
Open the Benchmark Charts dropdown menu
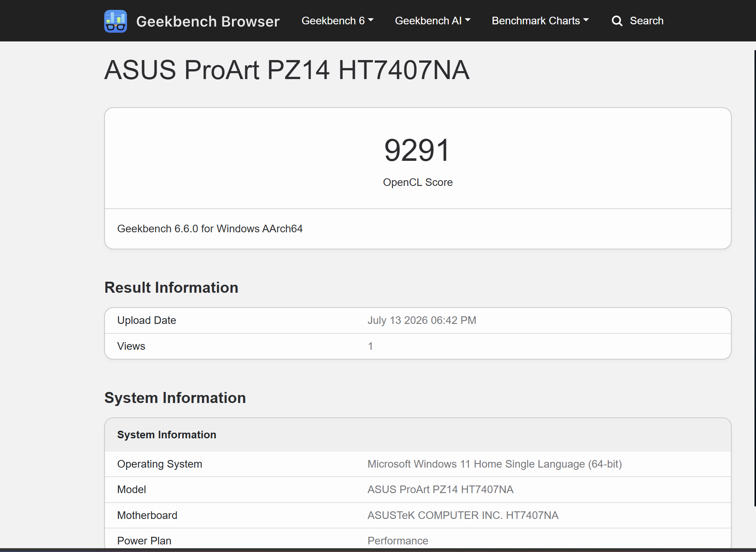pyautogui.click(x=540, y=21)
